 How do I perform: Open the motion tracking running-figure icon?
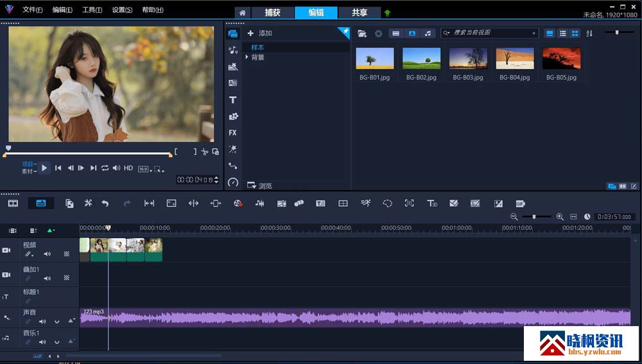(366, 203)
